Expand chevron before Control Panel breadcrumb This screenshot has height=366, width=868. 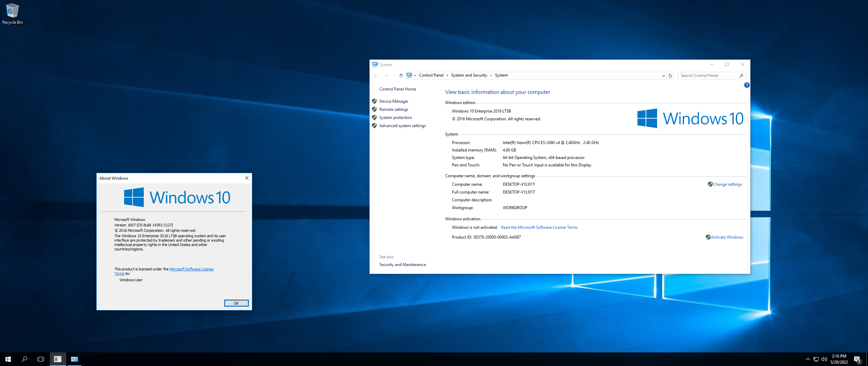click(415, 75)
